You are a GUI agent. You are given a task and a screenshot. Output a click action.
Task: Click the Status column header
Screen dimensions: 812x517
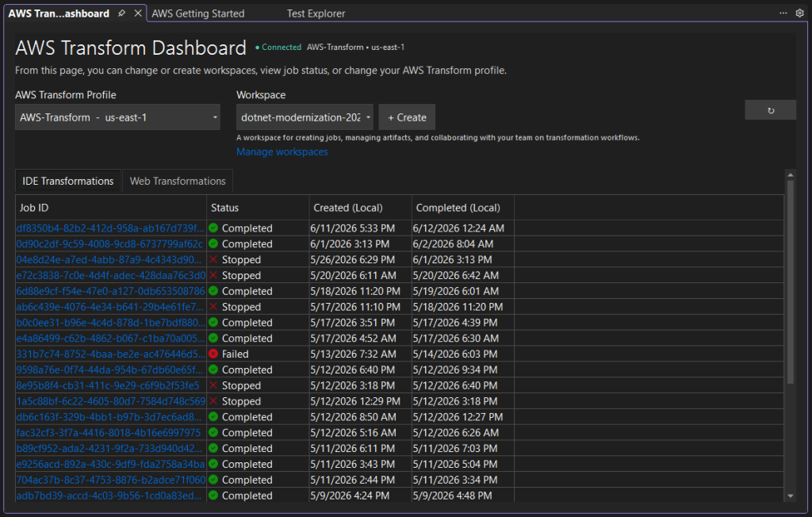coord(258,208)
